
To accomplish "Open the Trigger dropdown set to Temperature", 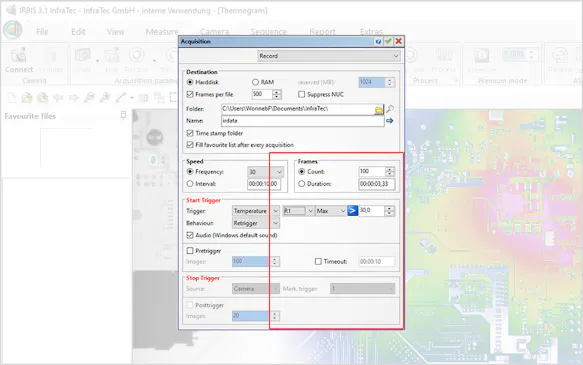I will [x=256, y=211].
